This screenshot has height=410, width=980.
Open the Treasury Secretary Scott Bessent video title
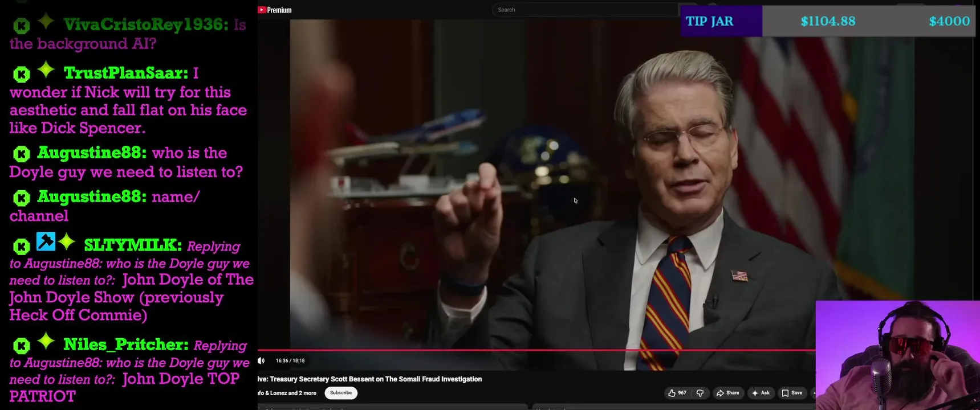click(x=370, y=379)
